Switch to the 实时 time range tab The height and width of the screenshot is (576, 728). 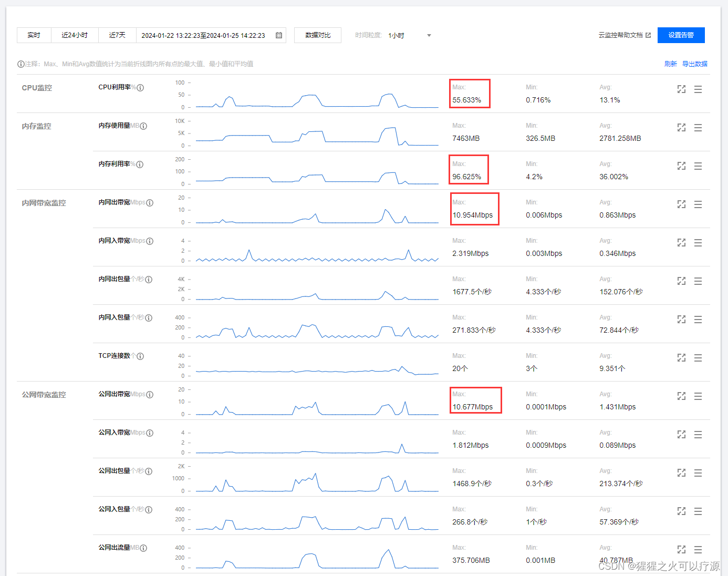pyautogui.click(x=34, y=35)
